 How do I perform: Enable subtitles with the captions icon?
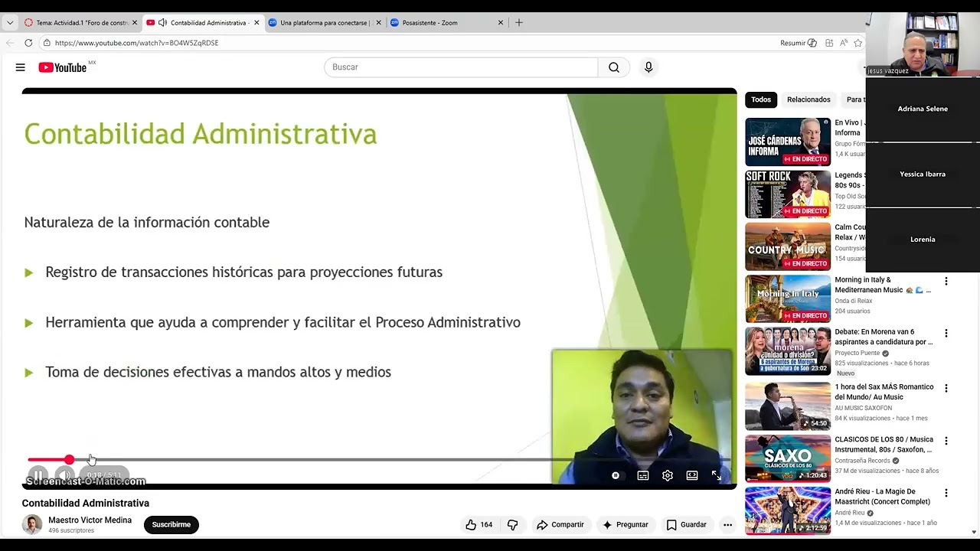(643, 475)
